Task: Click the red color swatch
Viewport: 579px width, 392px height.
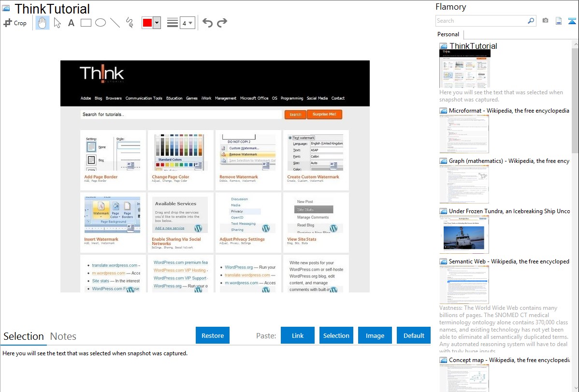Action: [x=147, y=23]
